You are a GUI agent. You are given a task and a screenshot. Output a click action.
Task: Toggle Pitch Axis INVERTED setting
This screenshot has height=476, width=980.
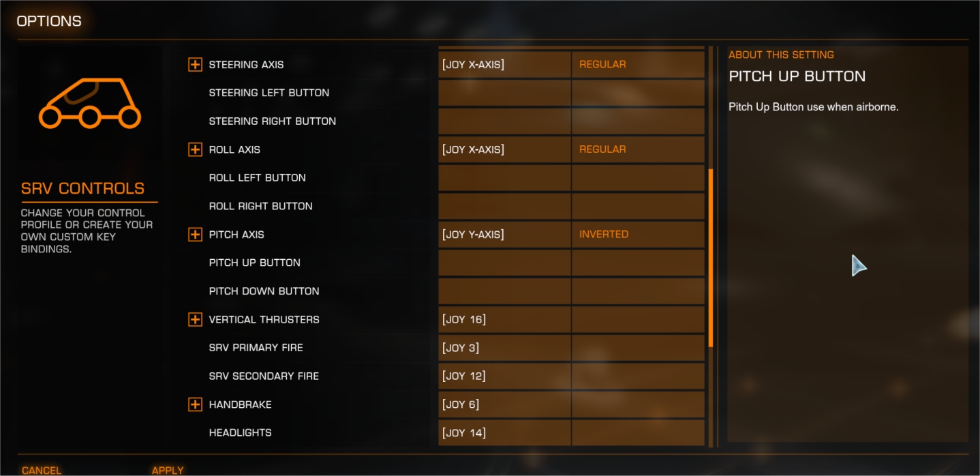coord(638,235)
